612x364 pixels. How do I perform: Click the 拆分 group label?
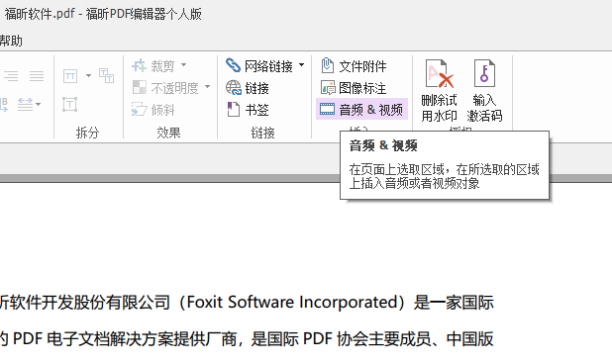(87, 133)
